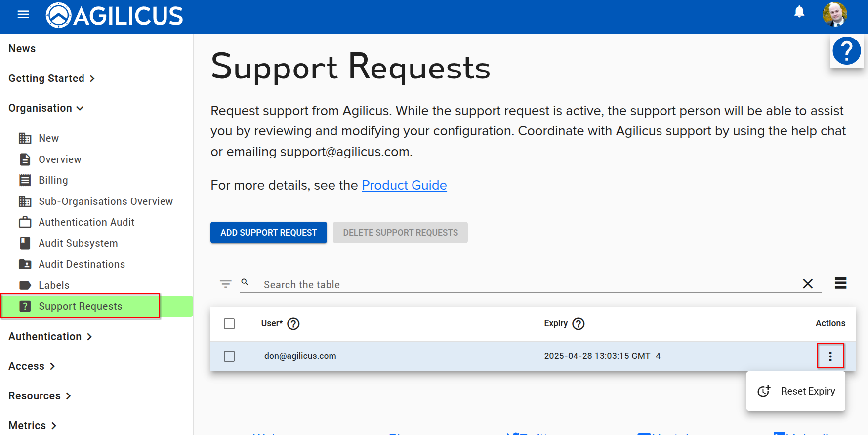Viewport: 868px width, 435px height.
Task: Open the three-dot actions menu for don@agilicus.com
Action: 830,356
